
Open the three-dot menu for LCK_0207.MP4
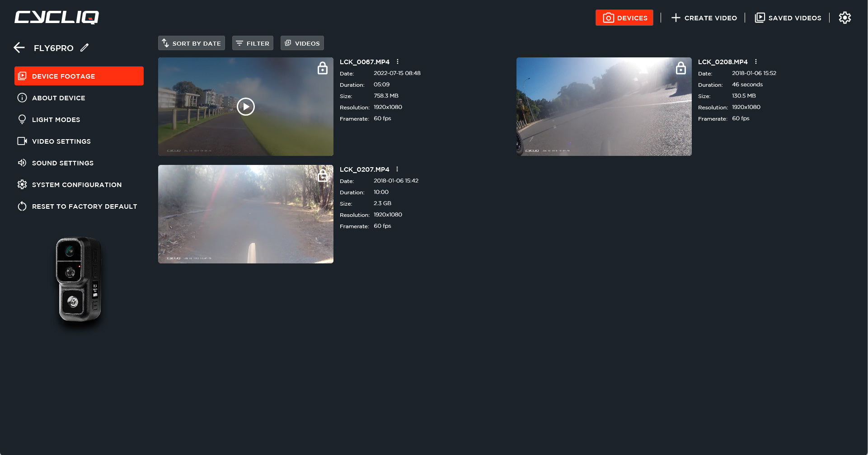click(x=397, y=169)
